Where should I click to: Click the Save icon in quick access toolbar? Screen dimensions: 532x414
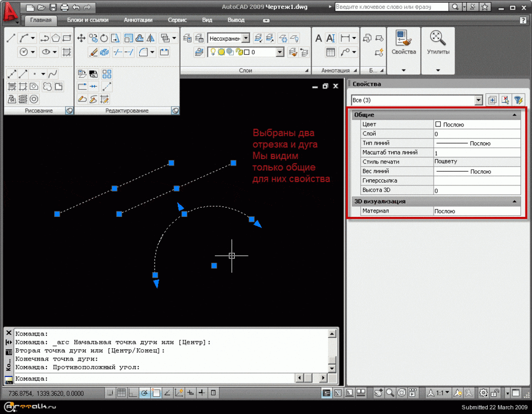[x=52, y=7]
